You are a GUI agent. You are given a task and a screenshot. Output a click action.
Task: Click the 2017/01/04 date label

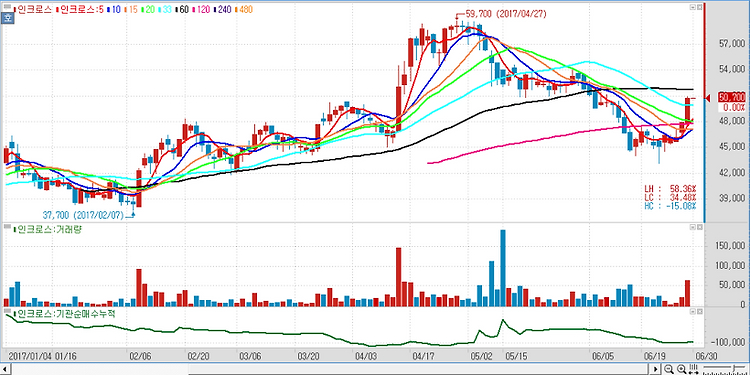coord(31,356)
